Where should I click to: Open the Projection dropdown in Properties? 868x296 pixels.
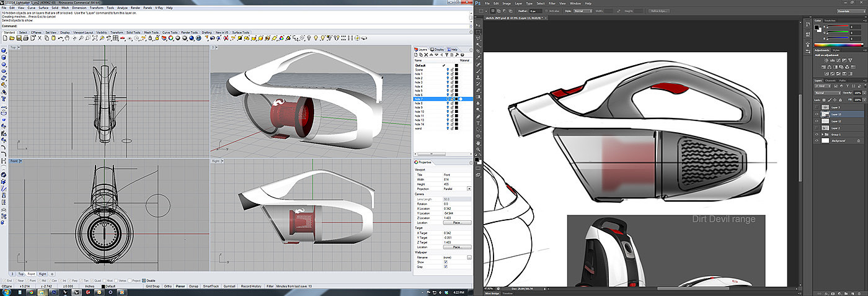pos(469,188)
